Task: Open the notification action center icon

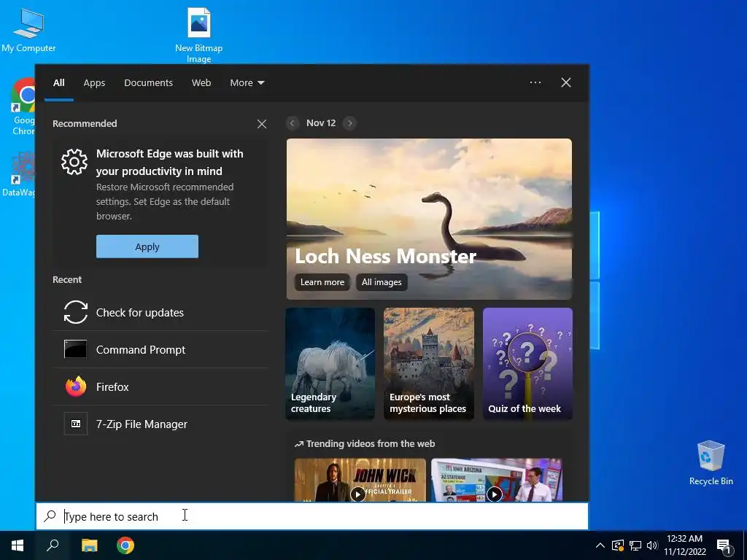Action: (724, 546)
